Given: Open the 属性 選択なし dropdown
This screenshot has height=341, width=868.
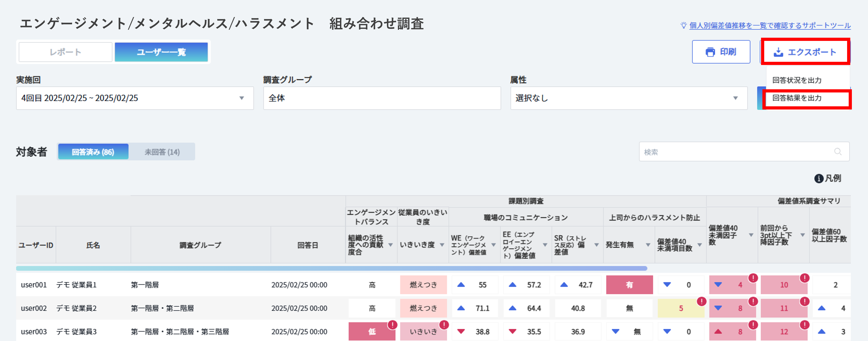Looking at the screenshot, I should pos(629,98).
